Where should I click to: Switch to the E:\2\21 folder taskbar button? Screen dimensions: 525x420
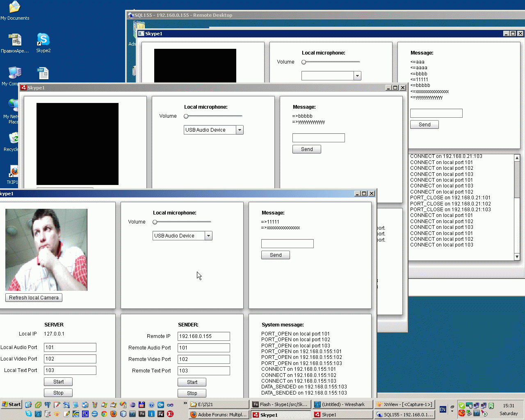pos(219,404)
